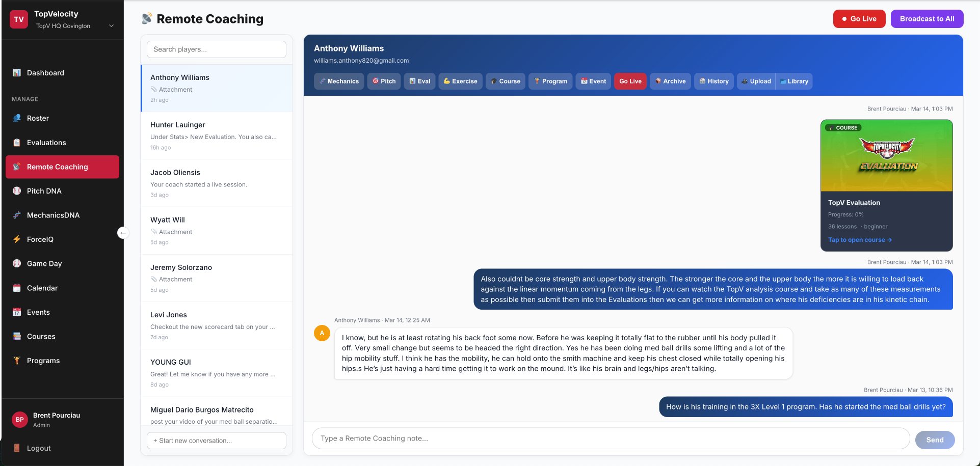Collapse the sidebar using arrow handle

123,233
